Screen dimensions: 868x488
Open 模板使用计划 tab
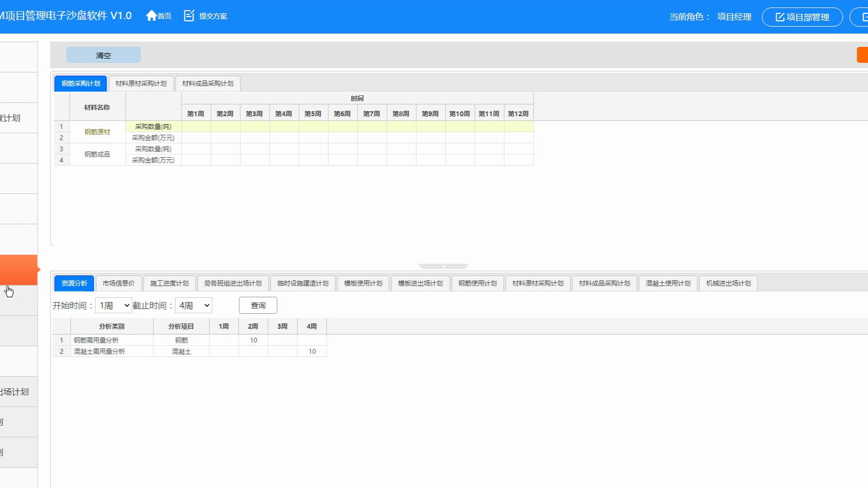click(363, 283)
